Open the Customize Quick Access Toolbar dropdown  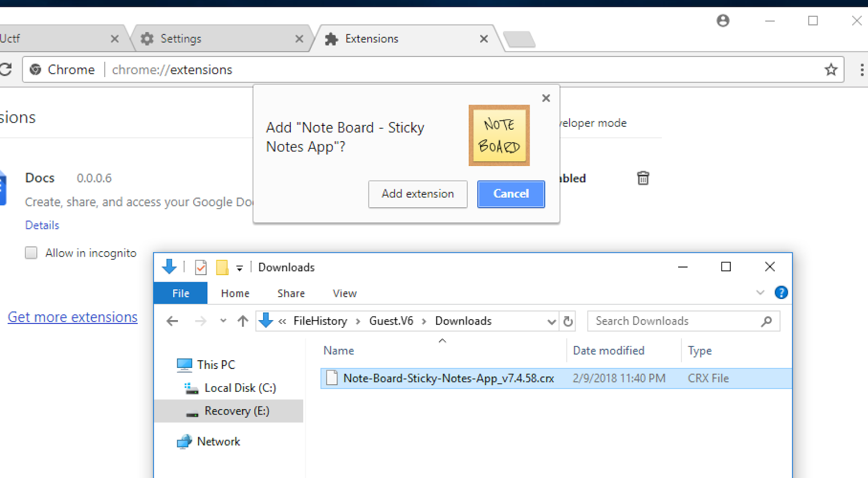point(239,268)
